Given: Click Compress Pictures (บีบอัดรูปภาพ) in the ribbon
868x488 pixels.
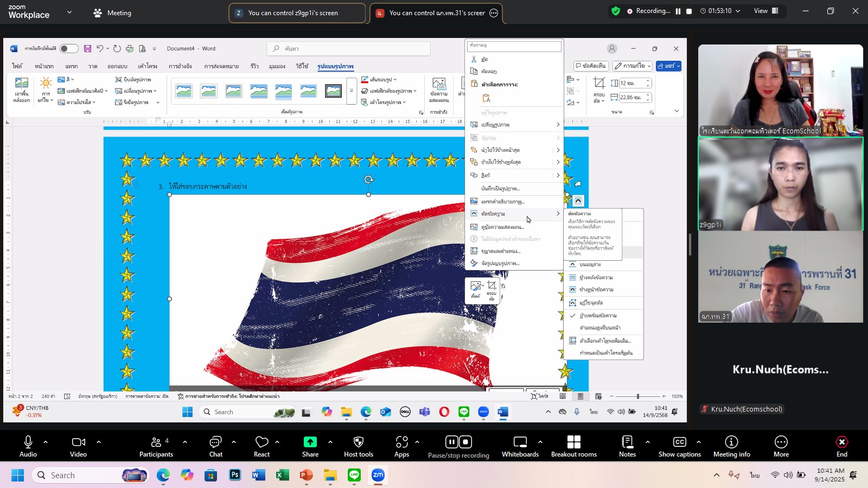Looking at the screenshot, I should pyautogui.click(x=133, y=80).
